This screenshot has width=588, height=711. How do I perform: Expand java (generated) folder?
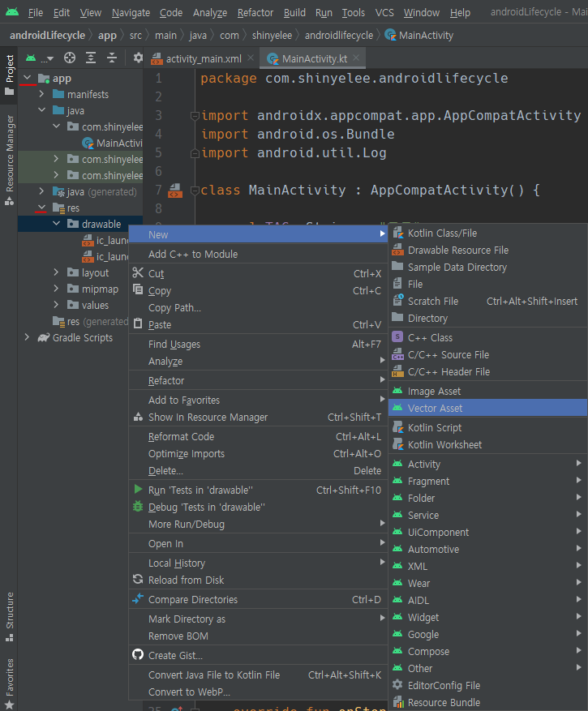[x=41, y=191]
